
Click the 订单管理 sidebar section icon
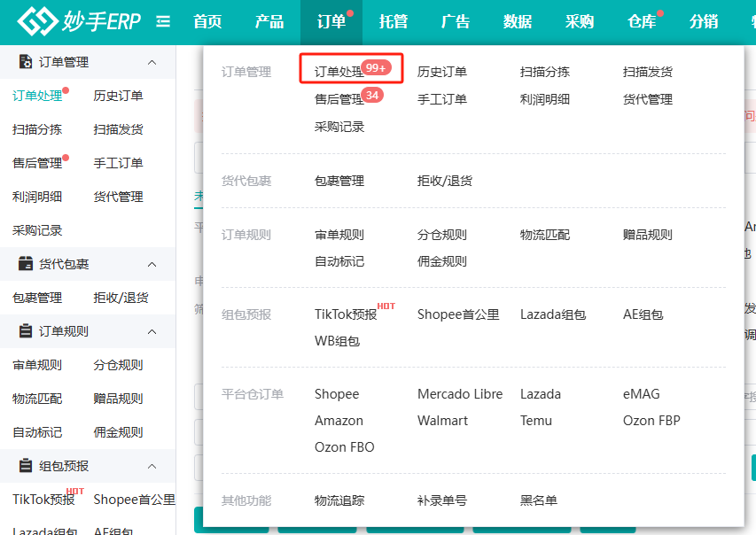[26, 62]
